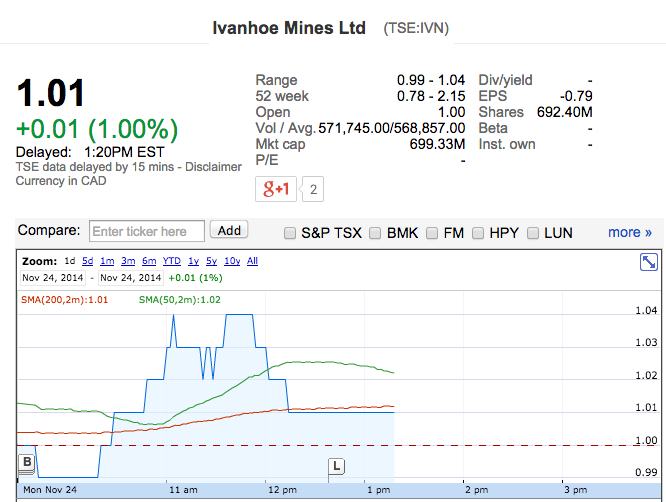Select YTD zoom range
This screenshot has height=502, width=666.
(171, 261)
